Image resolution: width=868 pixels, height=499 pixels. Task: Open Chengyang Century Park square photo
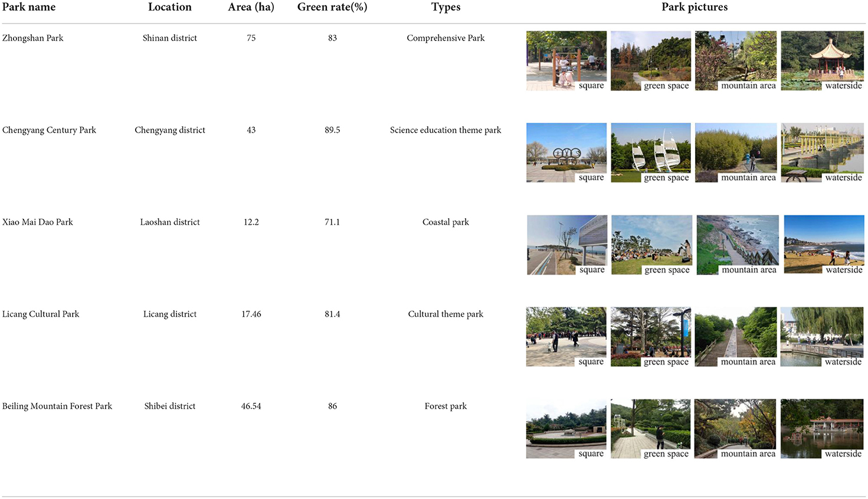coord(566,153)
